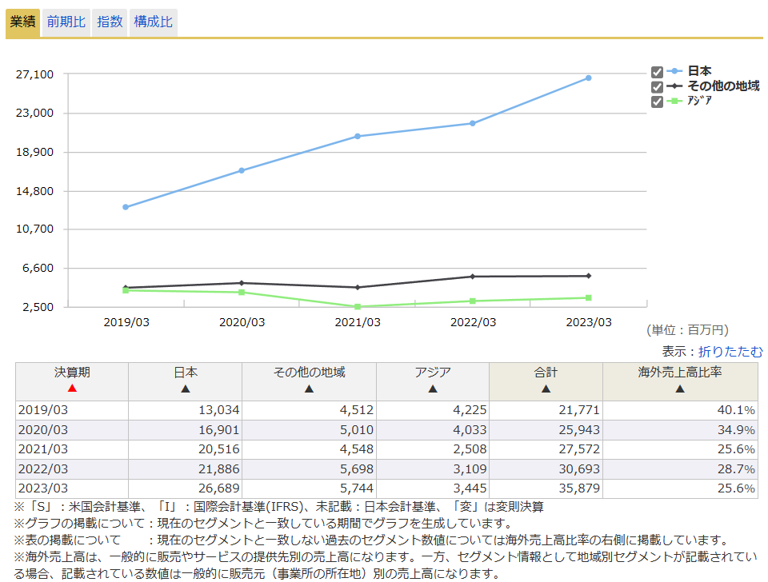The image size is (768, 582).
Task: Disable the アジア series checkbox
Action: point(657,102)
